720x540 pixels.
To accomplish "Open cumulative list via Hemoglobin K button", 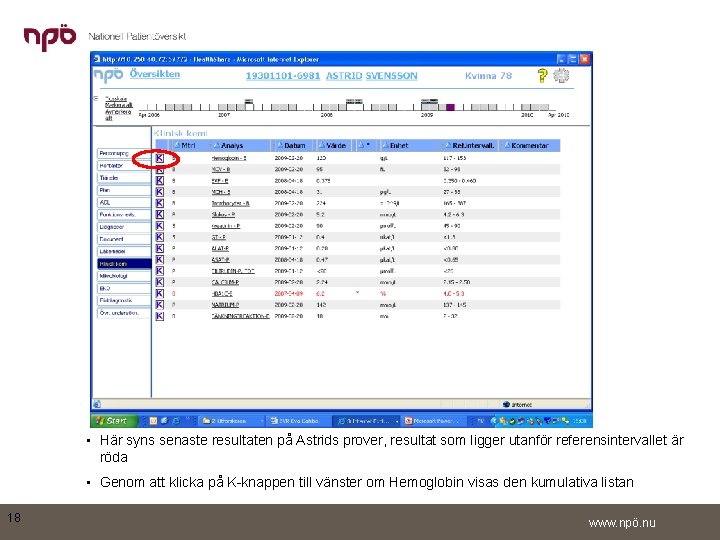I will (x=159, y=158).
